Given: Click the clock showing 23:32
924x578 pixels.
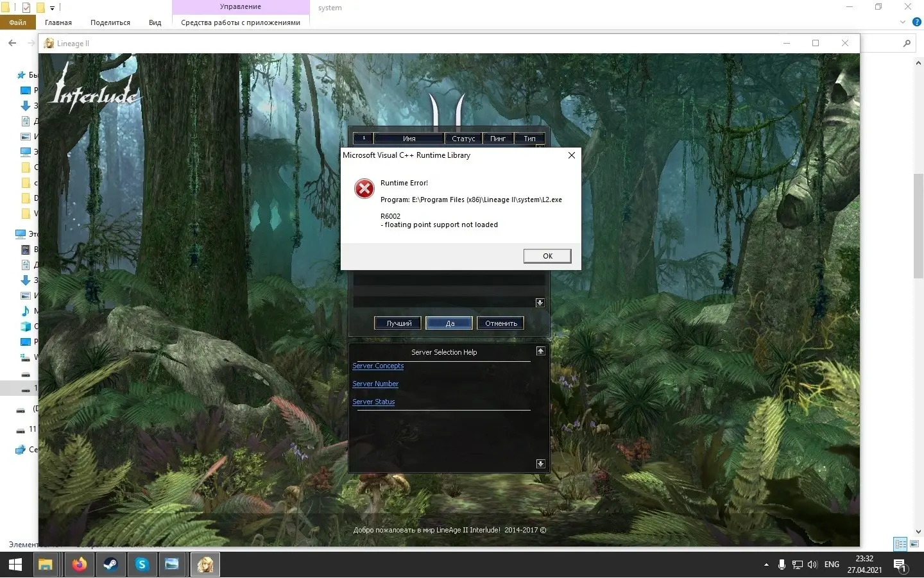Looking at the screenshot, I should (864, 559).
